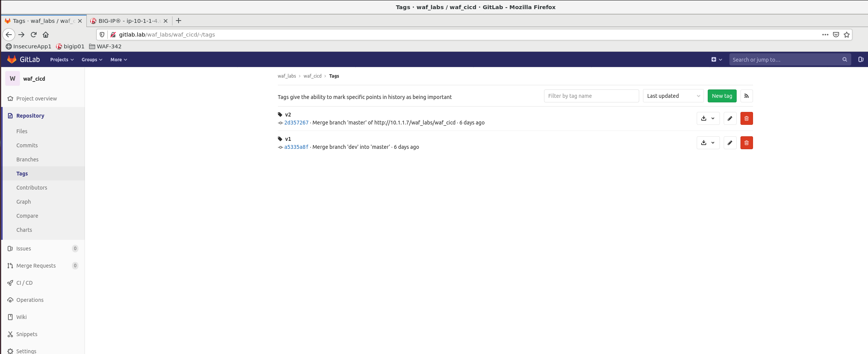This screenshot has width=868, height=354.
Task: Open the Wiki section
Action: pyautogui.click(x=21, y=317)
